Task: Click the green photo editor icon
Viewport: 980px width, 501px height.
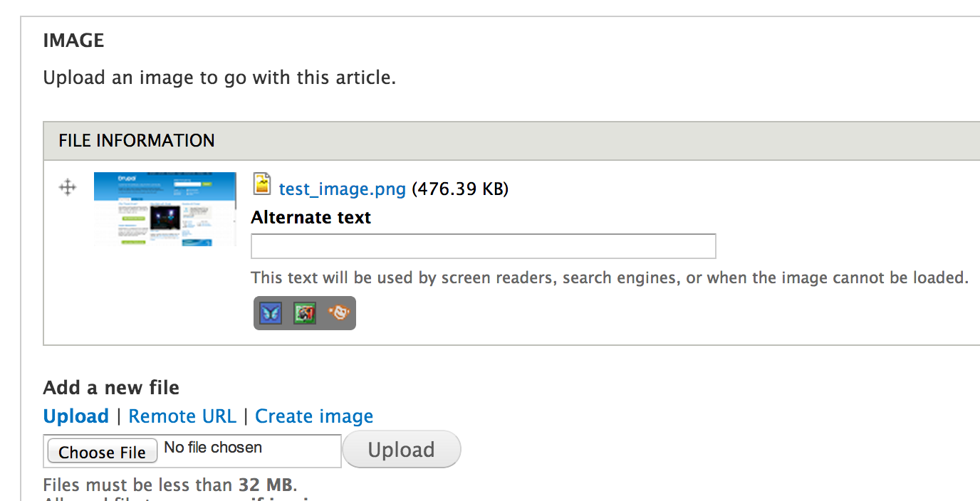Action: tap(305, 313)
